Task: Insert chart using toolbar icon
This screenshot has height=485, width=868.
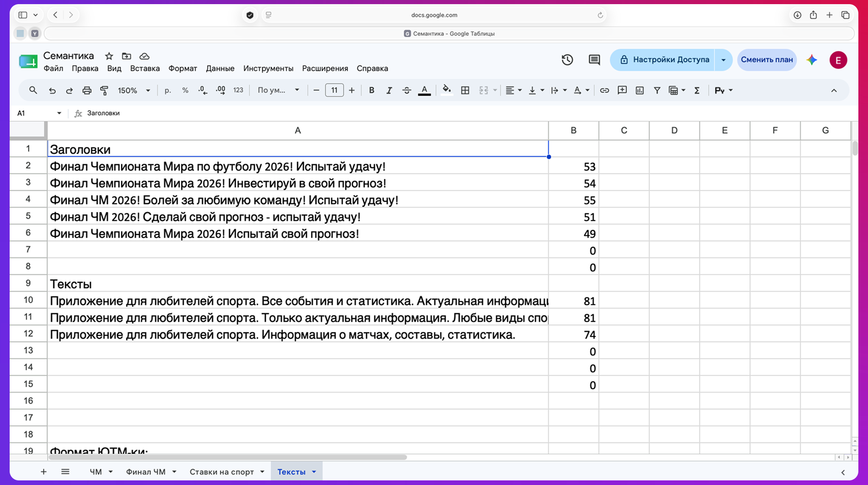Action: 640,91
